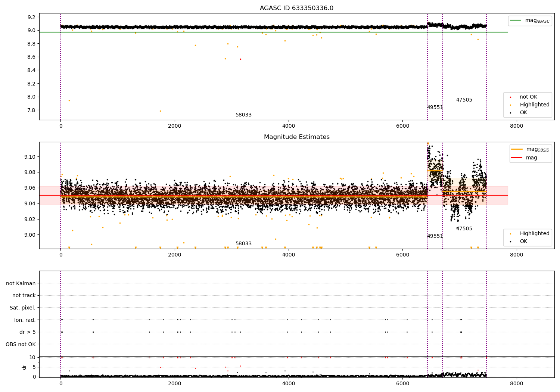The width and height of the screenshot is (560, 392).
Task: Click the 47505 label in top plot
Action: click(x=464, y=100)
